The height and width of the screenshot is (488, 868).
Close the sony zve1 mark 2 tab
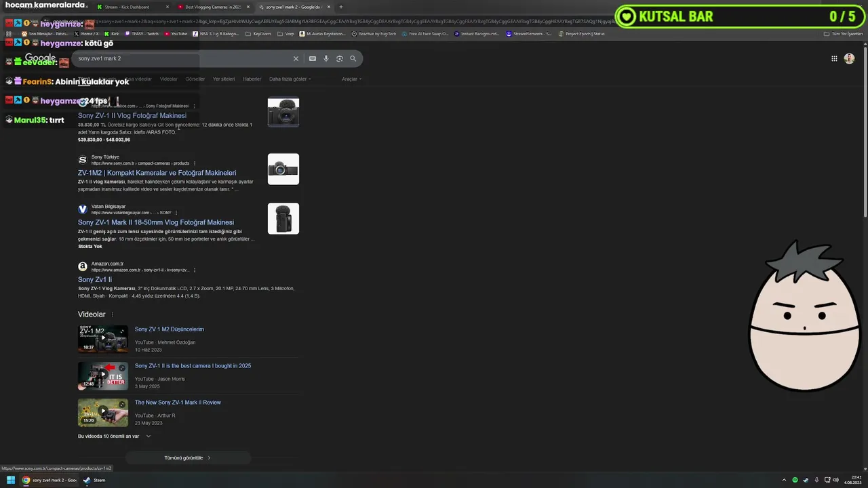(329, 7)
